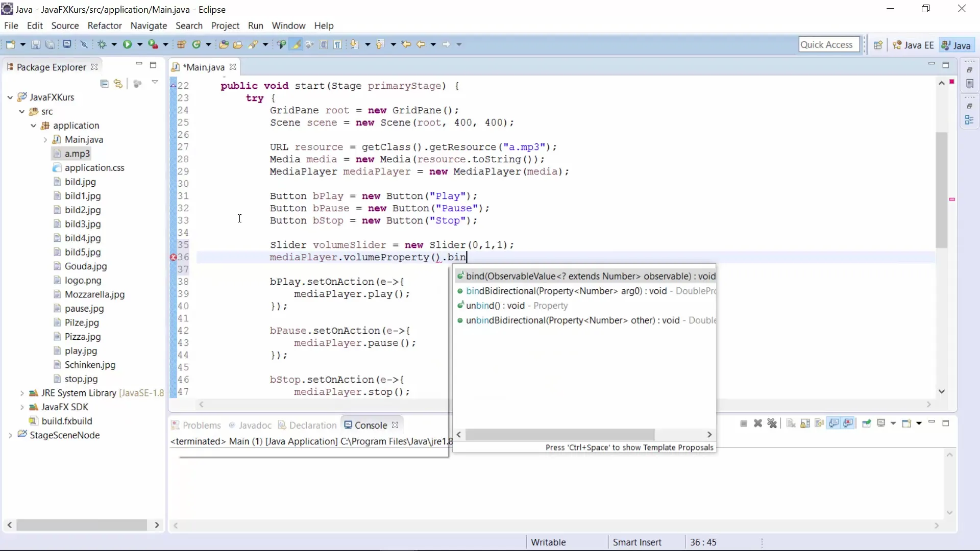Viewport: 980px width, 551px height.
Task: Click the Save toolbar icon
Action: pyautogui.click(x=36, y=44)
